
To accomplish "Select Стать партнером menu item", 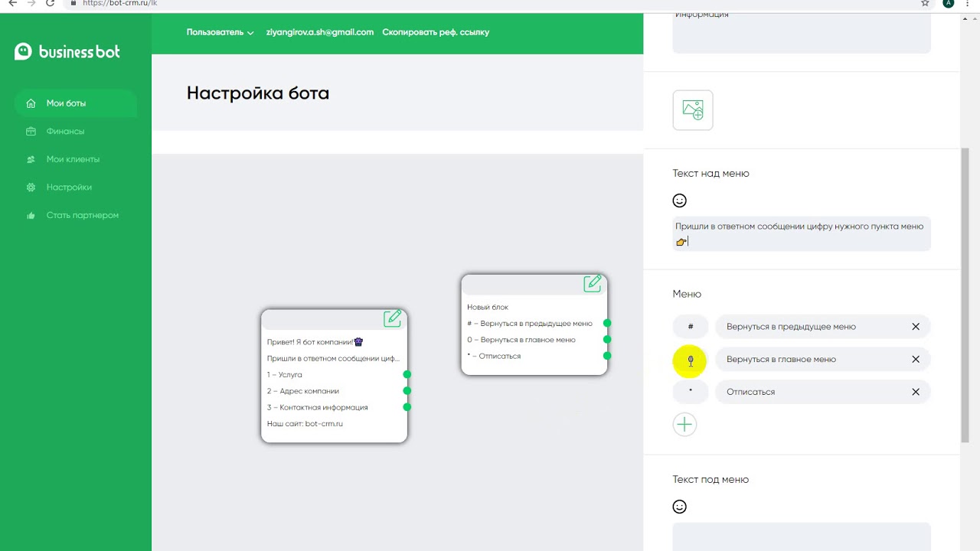I will click(x=82, y=215).
